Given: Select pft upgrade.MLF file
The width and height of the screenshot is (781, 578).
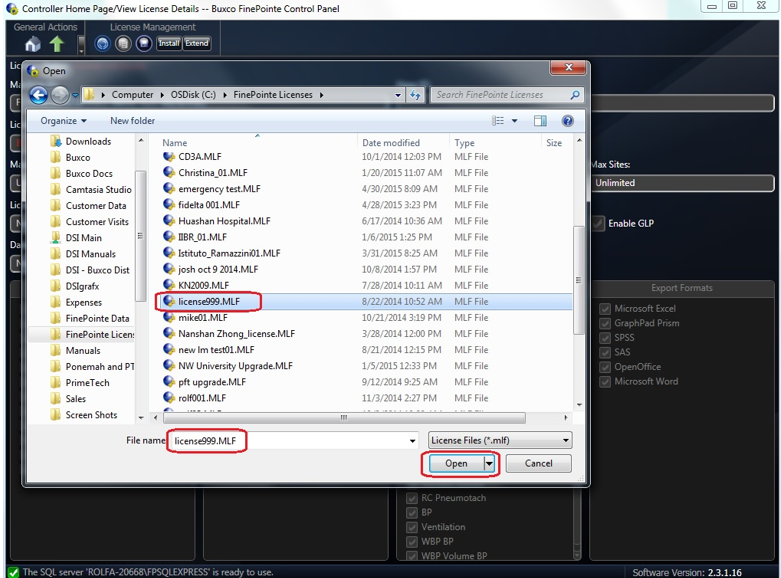Looking at the screenshot, I should click(x=212, y=382).
